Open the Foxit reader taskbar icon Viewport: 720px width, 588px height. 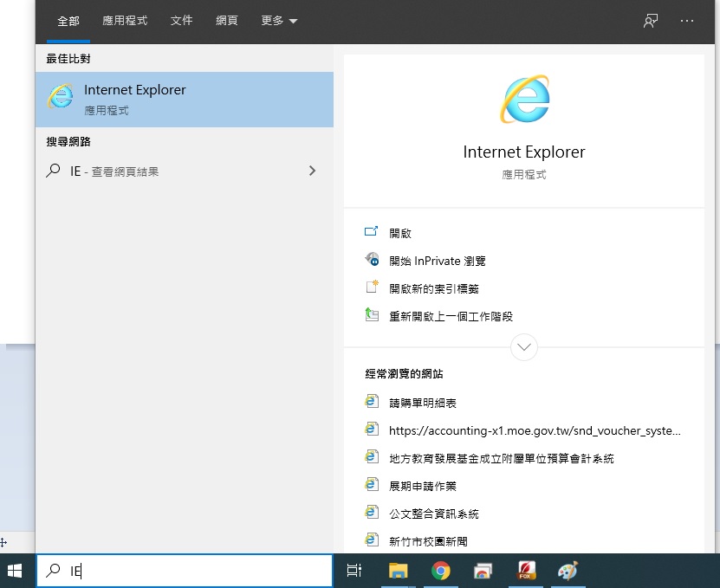tap(525, 571)
